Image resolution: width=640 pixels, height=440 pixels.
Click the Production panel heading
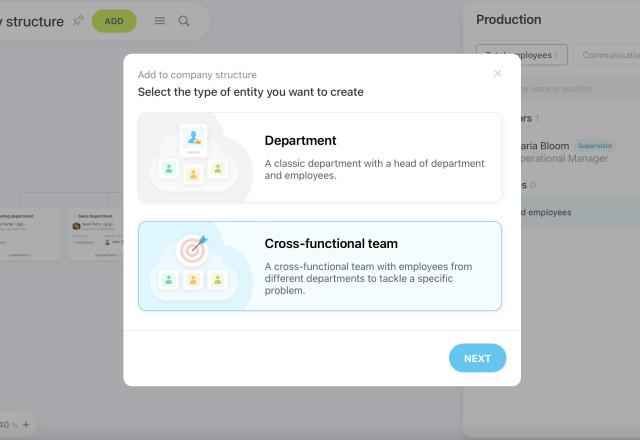coord(509,20)
